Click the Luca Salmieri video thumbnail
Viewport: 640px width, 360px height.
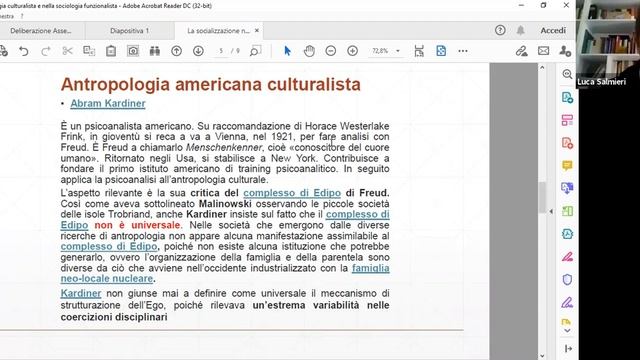[608, 44]
